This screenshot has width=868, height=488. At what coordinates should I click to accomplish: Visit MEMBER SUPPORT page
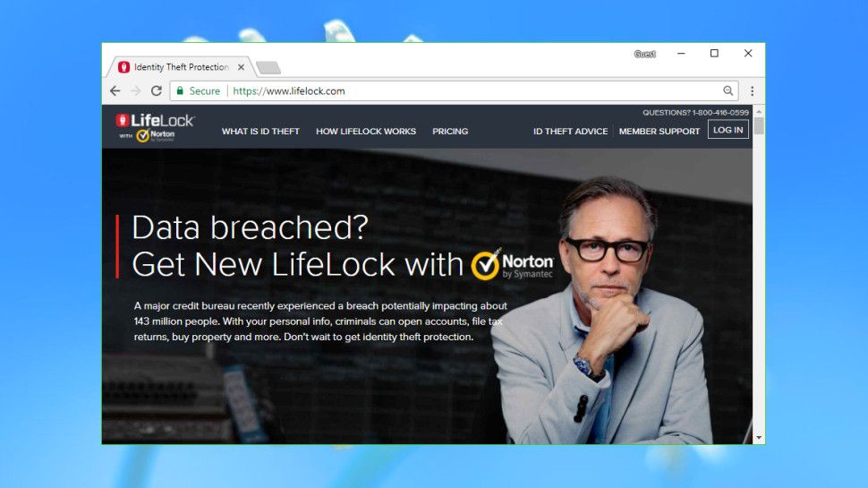660,132
